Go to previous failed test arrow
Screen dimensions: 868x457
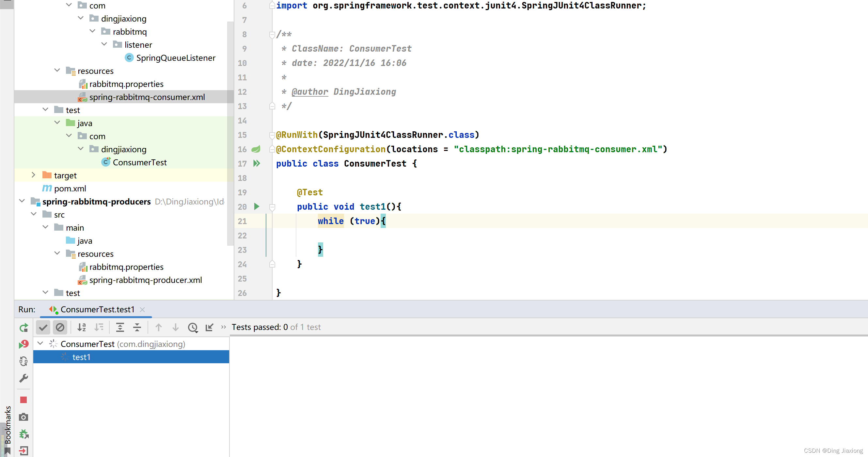[159, 327]
